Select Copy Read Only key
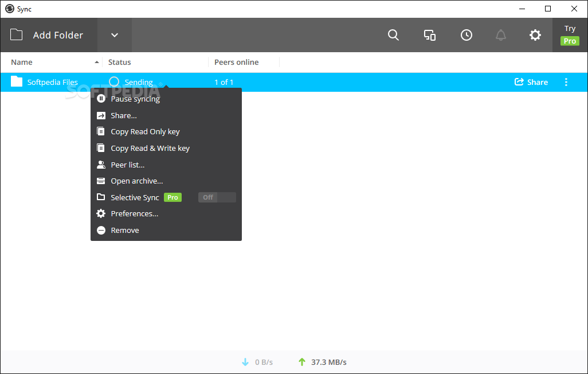This screenshot has height=374, width=588. 166,131
